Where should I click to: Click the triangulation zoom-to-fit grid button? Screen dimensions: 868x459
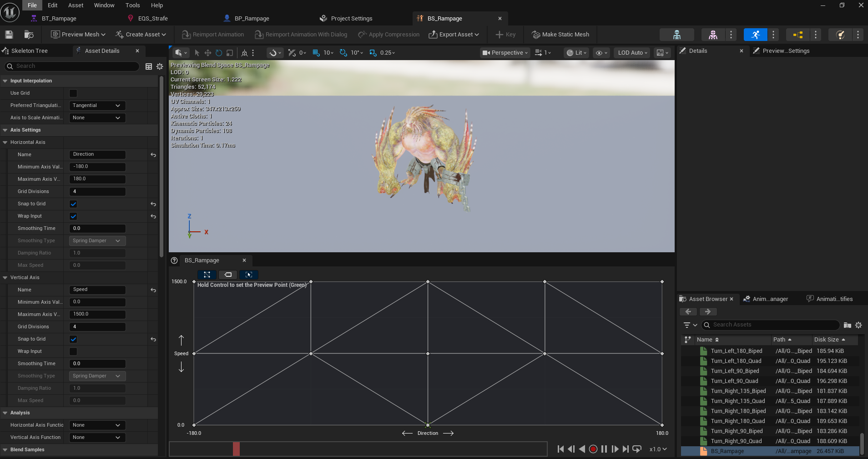point(207,275)
